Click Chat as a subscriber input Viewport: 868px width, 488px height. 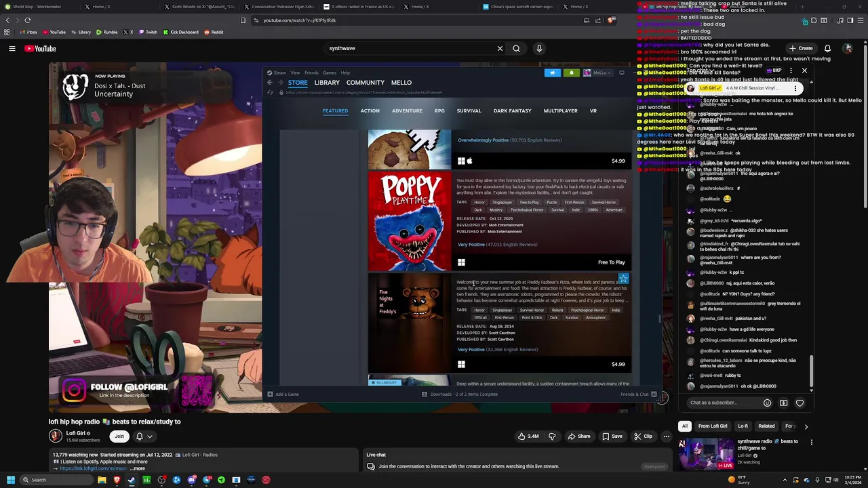(722, 403)
